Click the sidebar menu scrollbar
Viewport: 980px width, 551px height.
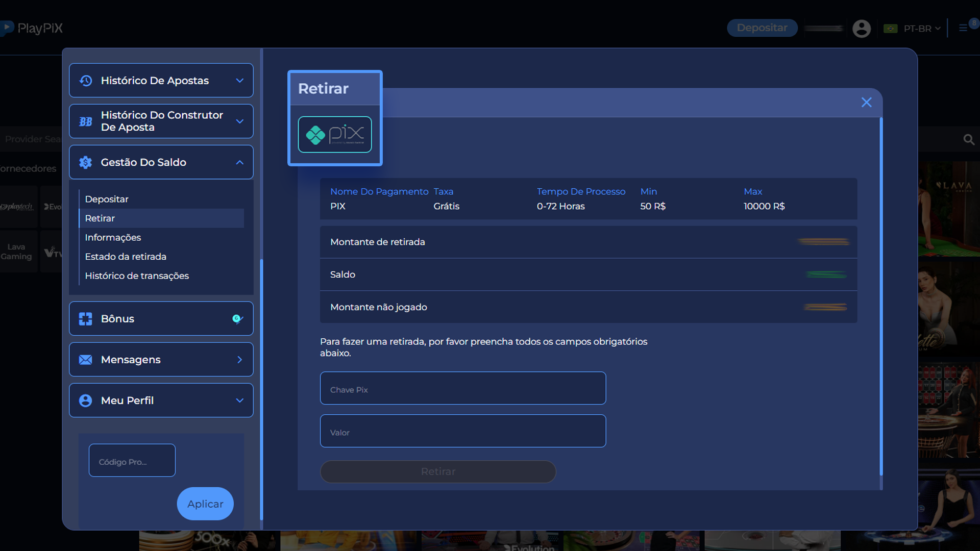(262, 390)
